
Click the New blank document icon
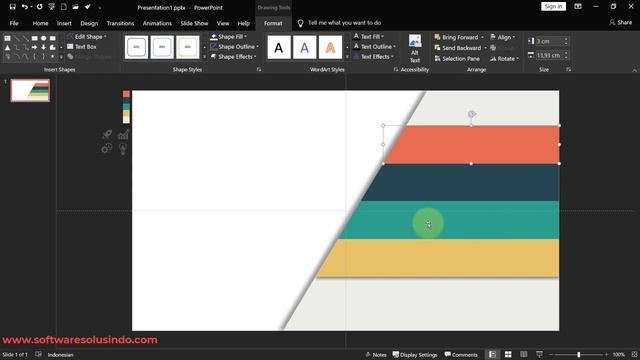[x=64, y=7]
